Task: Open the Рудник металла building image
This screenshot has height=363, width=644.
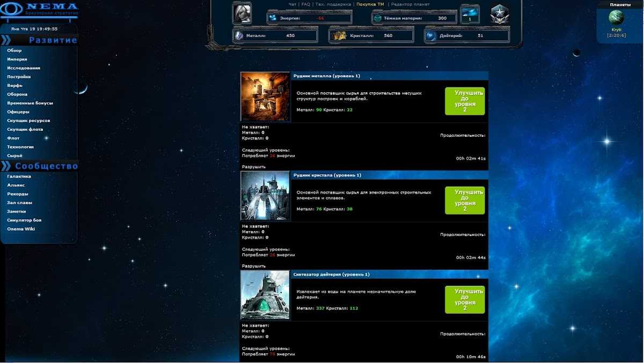Action: tap(265, 97)
